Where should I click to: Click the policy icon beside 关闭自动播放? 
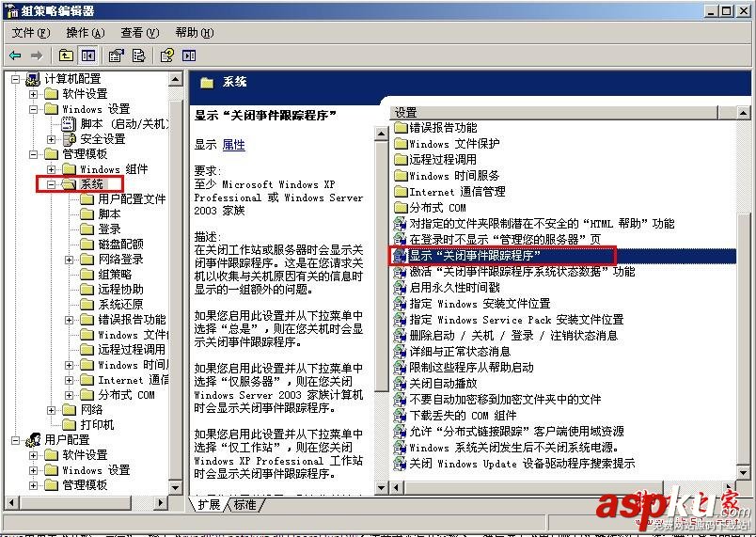(x=400, y=383)
